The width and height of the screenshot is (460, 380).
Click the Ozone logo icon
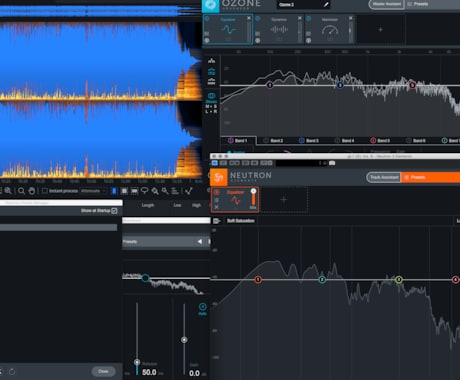211,5
